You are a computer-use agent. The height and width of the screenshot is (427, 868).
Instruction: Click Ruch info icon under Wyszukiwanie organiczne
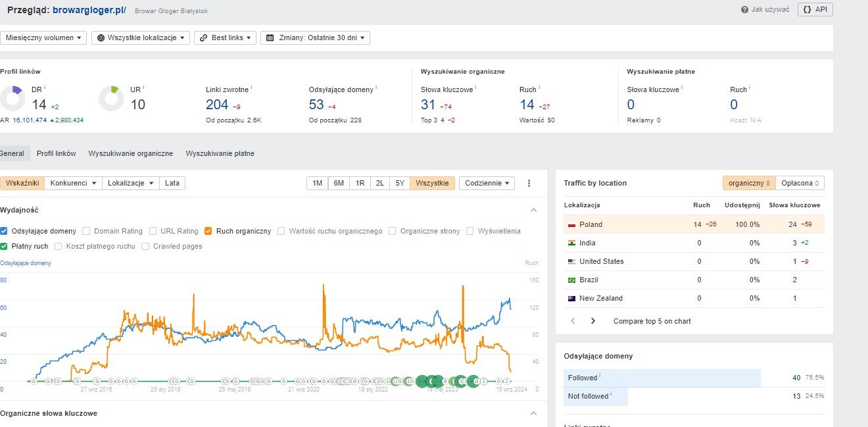539,88
